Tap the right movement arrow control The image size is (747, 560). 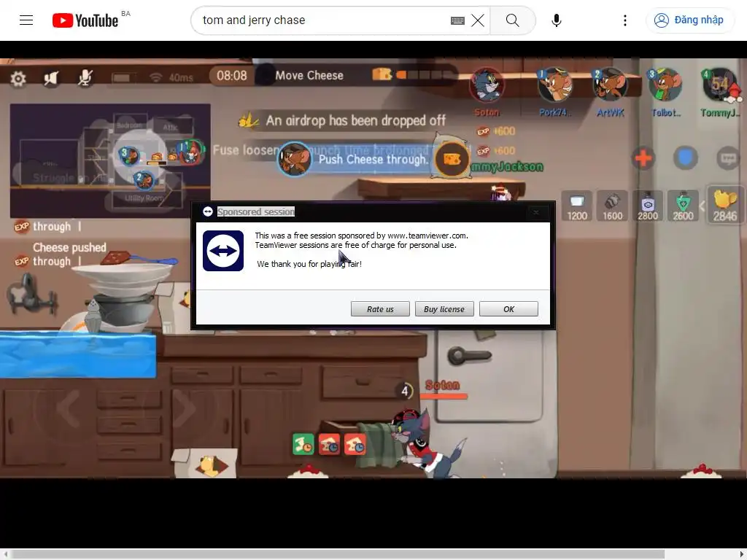click(183, 408)
